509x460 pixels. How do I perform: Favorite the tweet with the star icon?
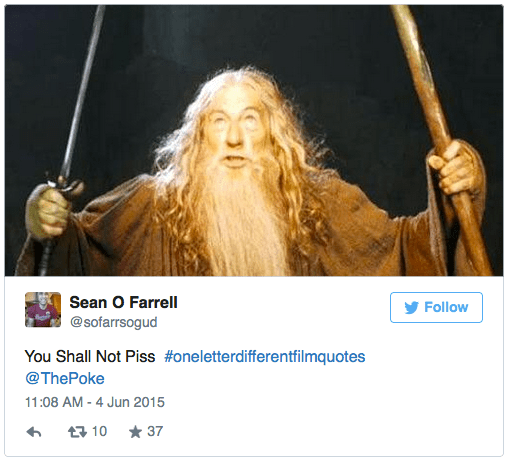[135, 432]
